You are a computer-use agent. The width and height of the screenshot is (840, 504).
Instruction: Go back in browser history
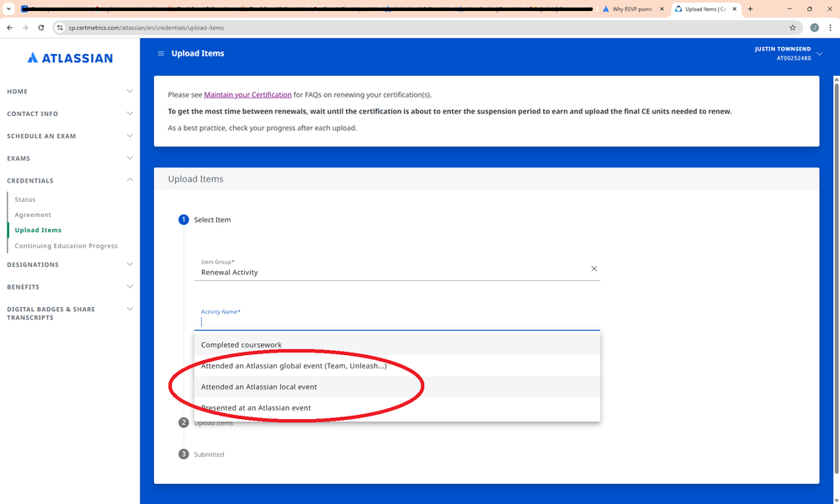[9, 27]
